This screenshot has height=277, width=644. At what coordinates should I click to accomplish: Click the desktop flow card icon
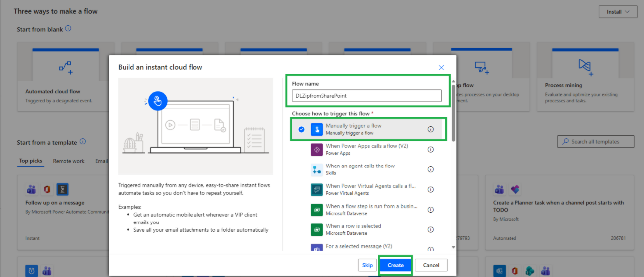tap(482, 67)
